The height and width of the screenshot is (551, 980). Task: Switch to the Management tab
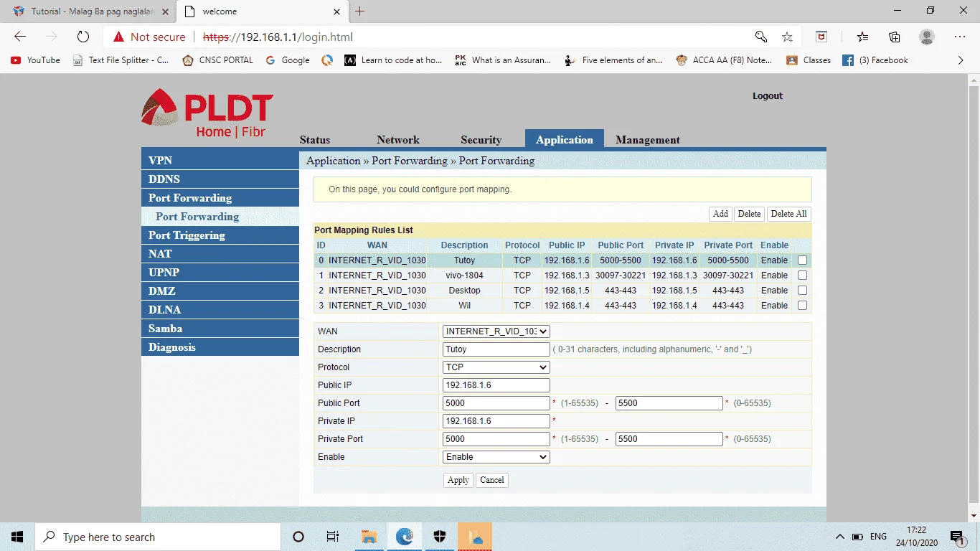(648, 140)
